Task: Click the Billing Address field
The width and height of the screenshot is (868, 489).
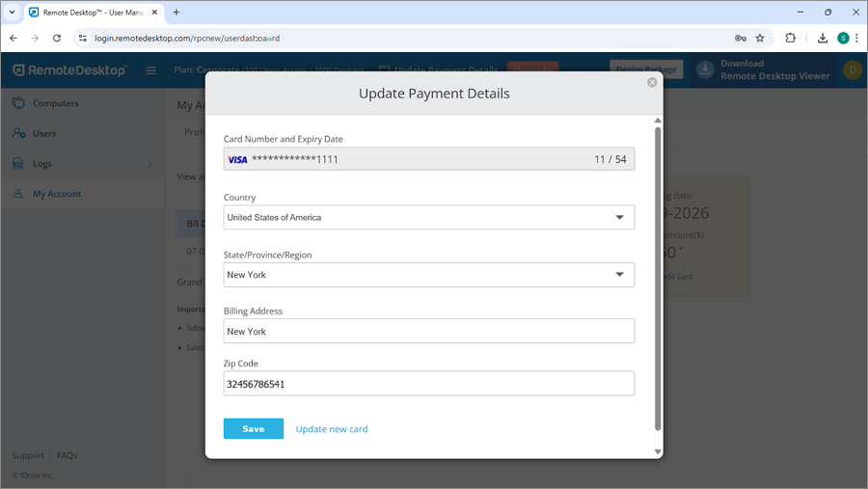Action: (x=428, y=332)
